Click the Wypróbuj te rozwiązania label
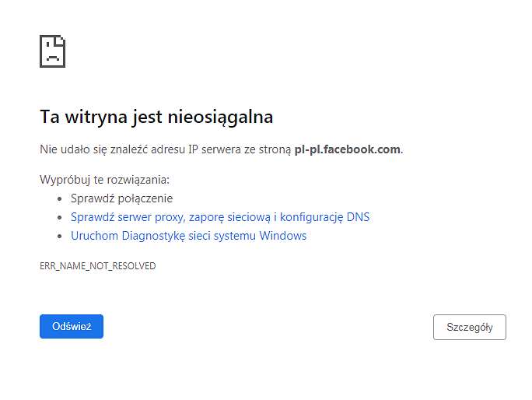 [x=104, y=180]
